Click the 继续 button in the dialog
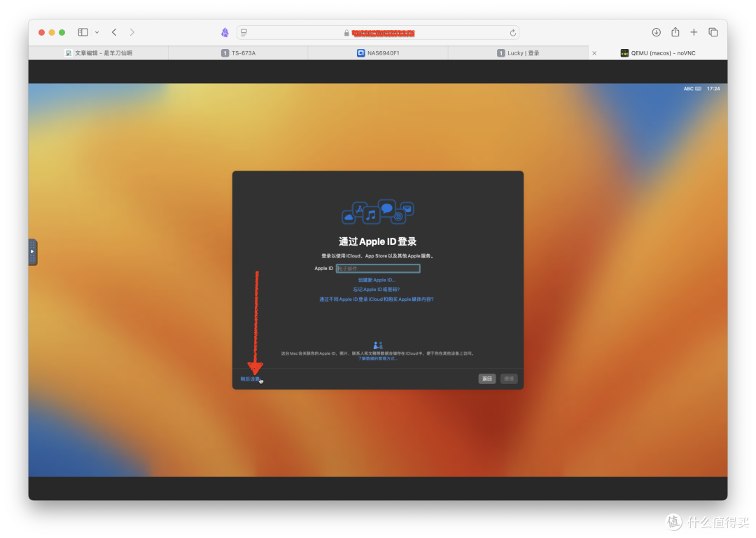The width and height of the screenshot is (756, 538). (x=509, y=378)
